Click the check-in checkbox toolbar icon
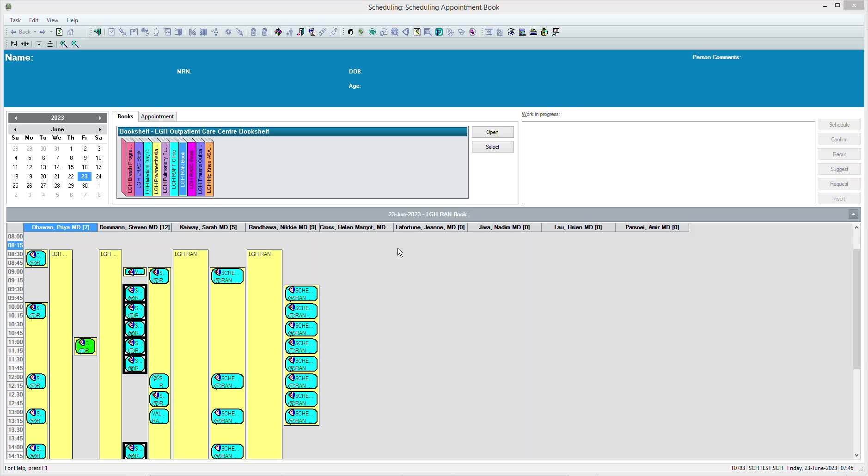The width and height of the screenshot is (868, 476). (111, 32)
